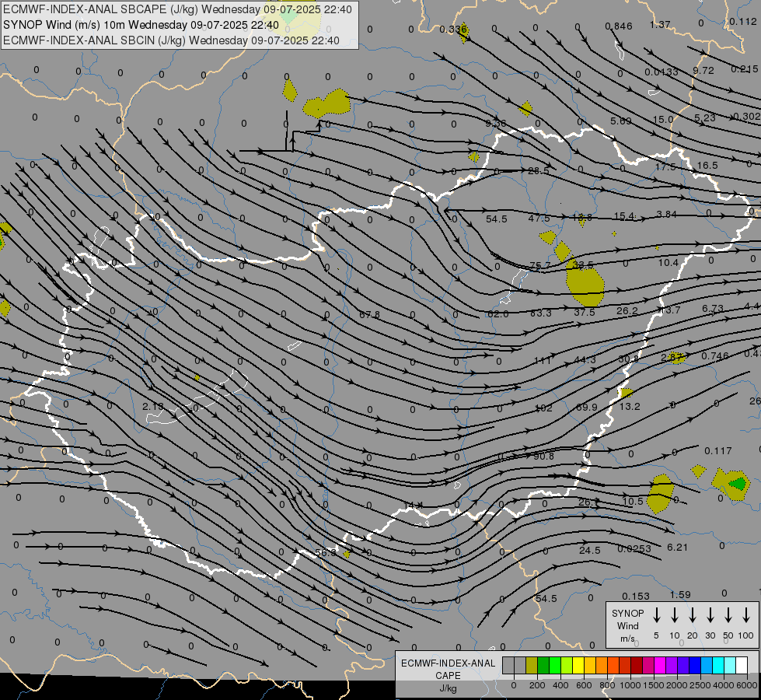
Task: Click the 1.59 value on the map
Action: tap(680, 594)
